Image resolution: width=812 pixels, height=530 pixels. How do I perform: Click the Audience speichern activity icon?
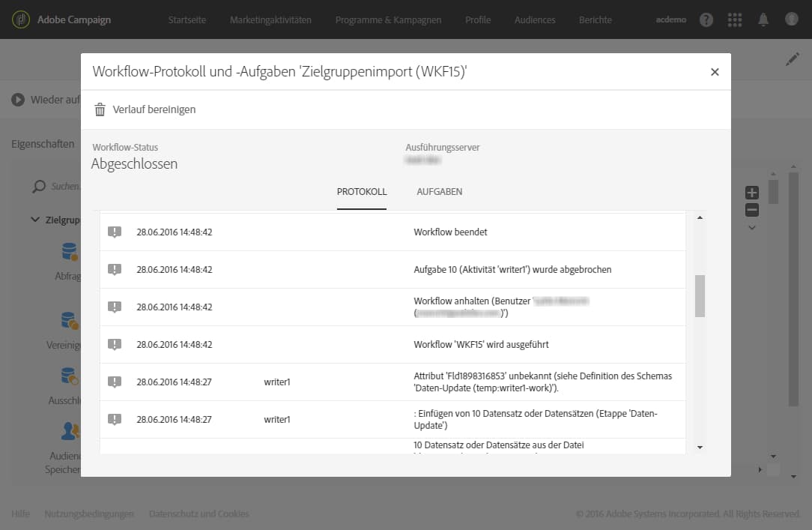69,430
